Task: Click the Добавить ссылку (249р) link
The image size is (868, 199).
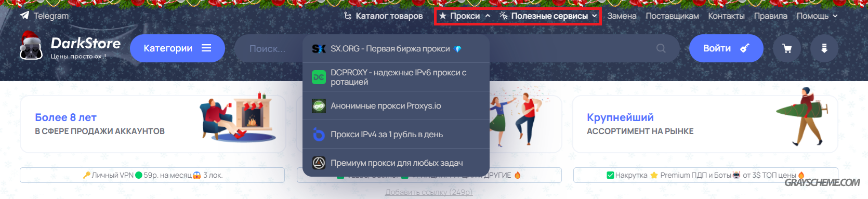Action: pos(429,192)
